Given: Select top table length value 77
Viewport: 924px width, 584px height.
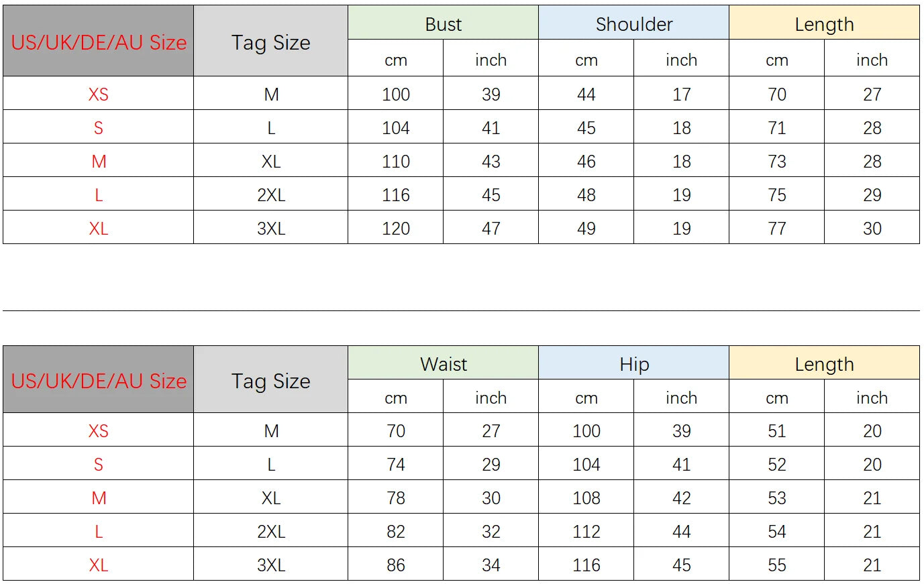Looking at the screenshot, I should [x=777, y=228].
